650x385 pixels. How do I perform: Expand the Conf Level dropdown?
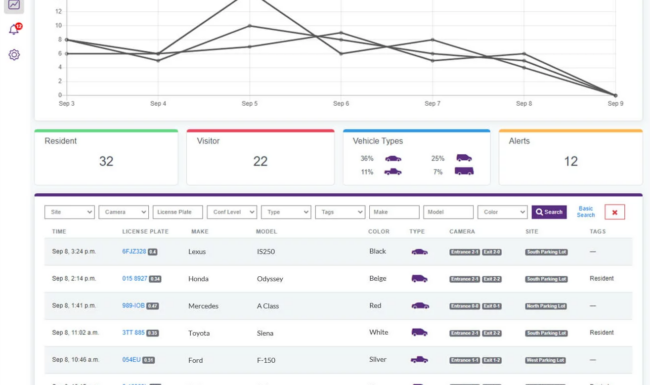point(232,212)
